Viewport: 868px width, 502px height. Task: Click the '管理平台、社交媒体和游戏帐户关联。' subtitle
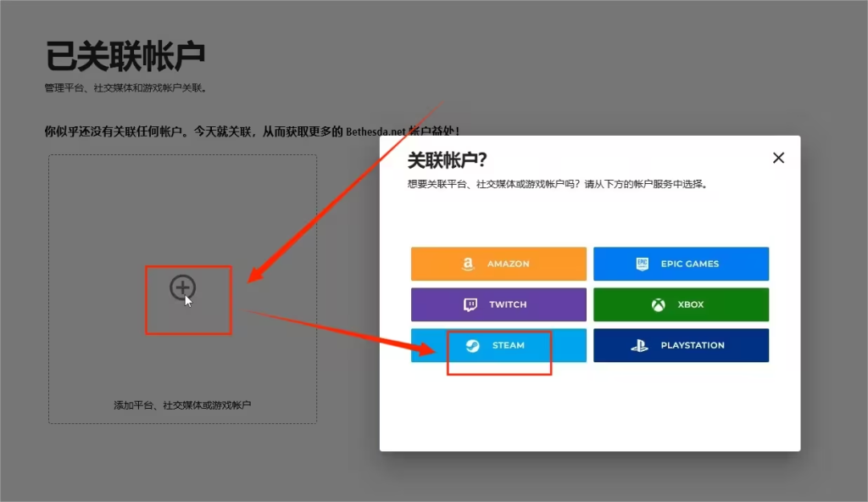[127, 87]
